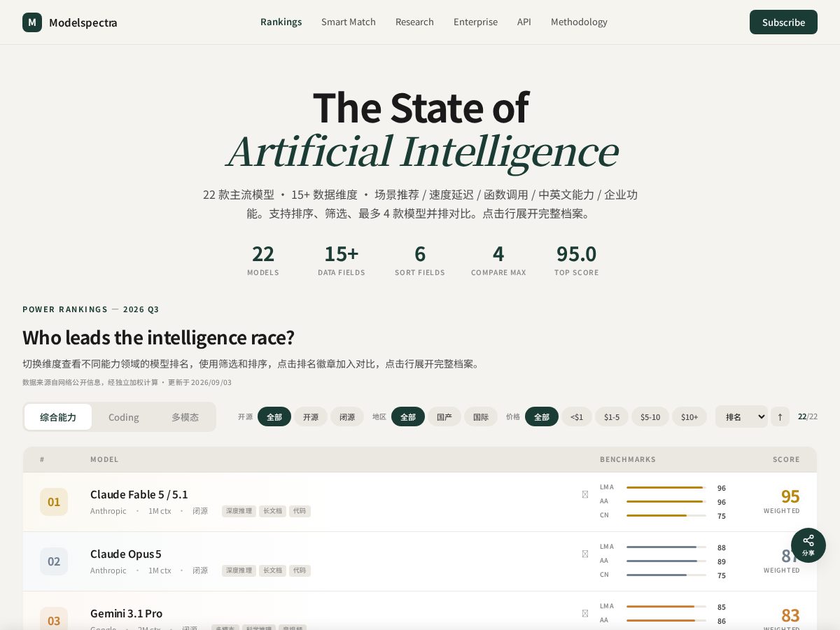
Task: Open the 排名 sort dropdown
Action: [741, 416]
